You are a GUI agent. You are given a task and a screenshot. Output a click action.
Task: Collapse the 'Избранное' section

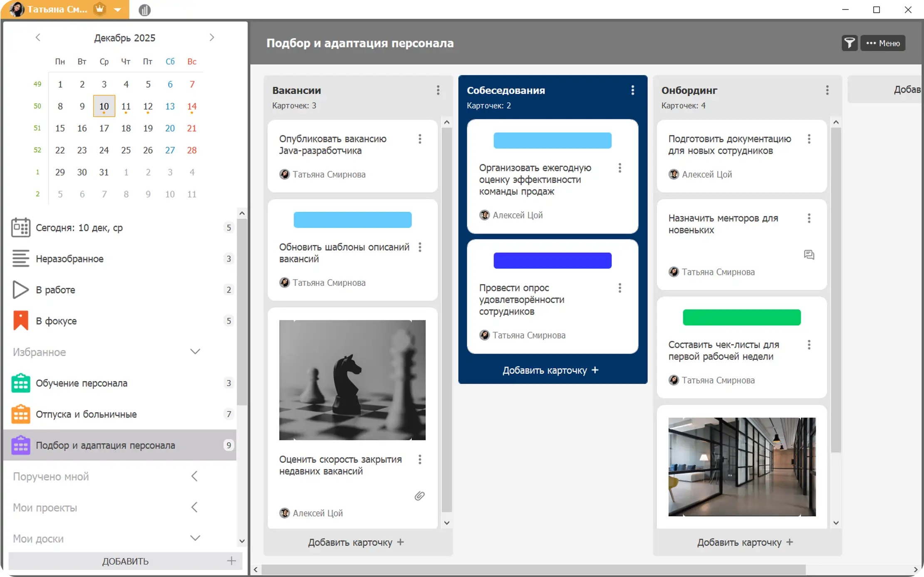[195, 352]
